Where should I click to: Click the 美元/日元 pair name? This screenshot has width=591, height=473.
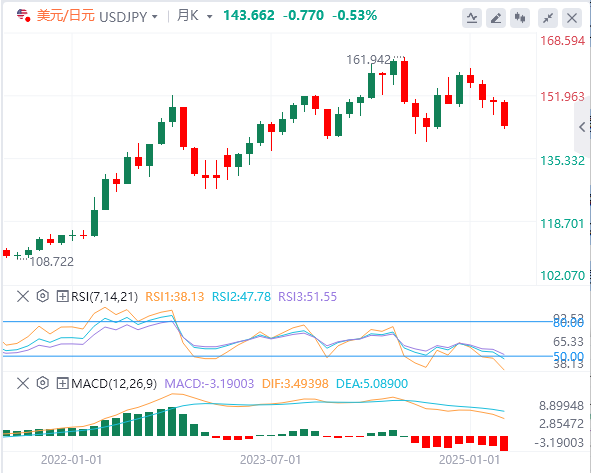(66, 16)
